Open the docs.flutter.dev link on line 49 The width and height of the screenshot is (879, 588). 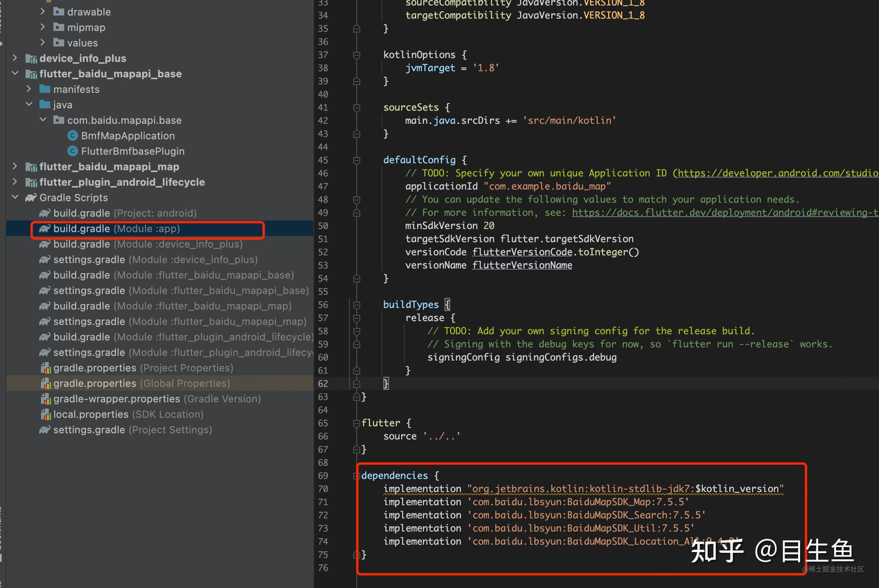[725, 212]
